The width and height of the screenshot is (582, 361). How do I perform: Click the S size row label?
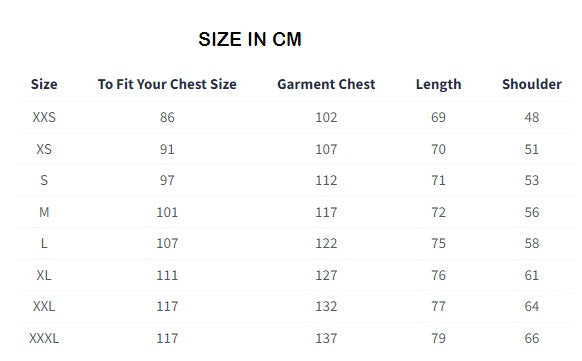tap(44, 180)
